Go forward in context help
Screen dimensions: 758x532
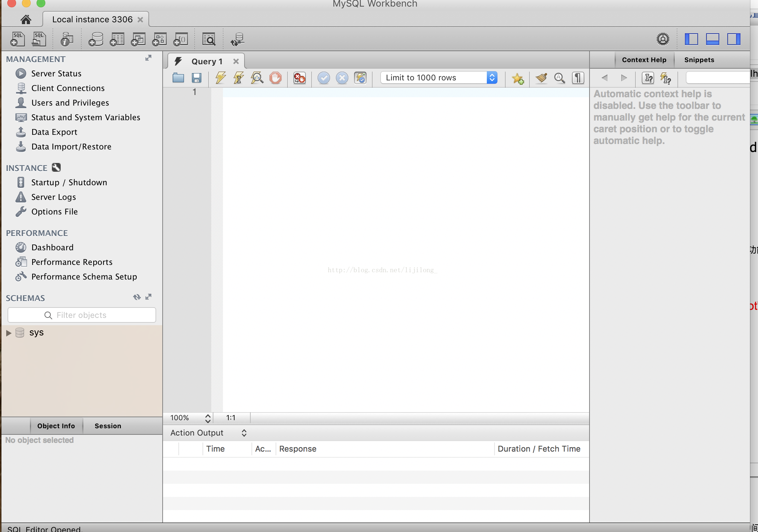tap(624, 77)
